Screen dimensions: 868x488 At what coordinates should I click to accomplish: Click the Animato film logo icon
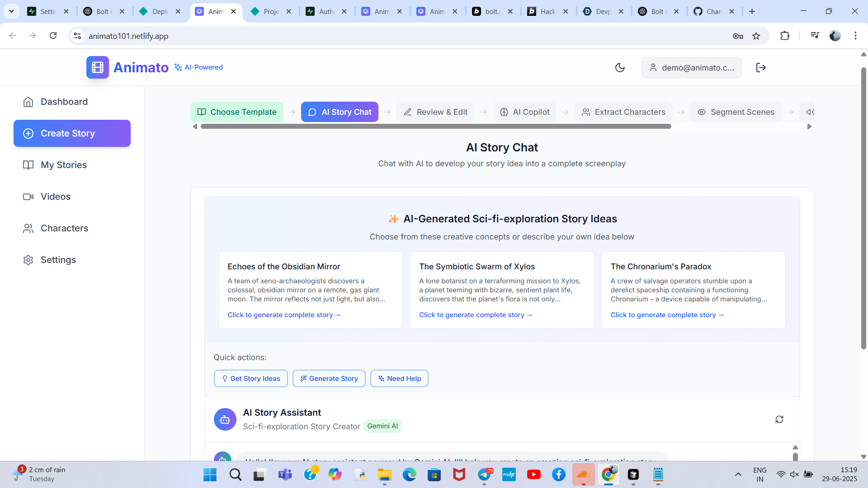point(98,67)
